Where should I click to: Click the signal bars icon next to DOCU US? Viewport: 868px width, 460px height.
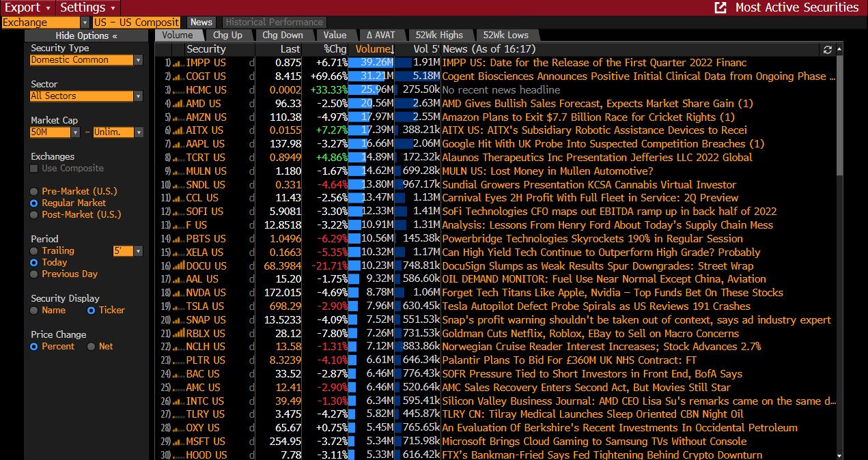point(177,265)
